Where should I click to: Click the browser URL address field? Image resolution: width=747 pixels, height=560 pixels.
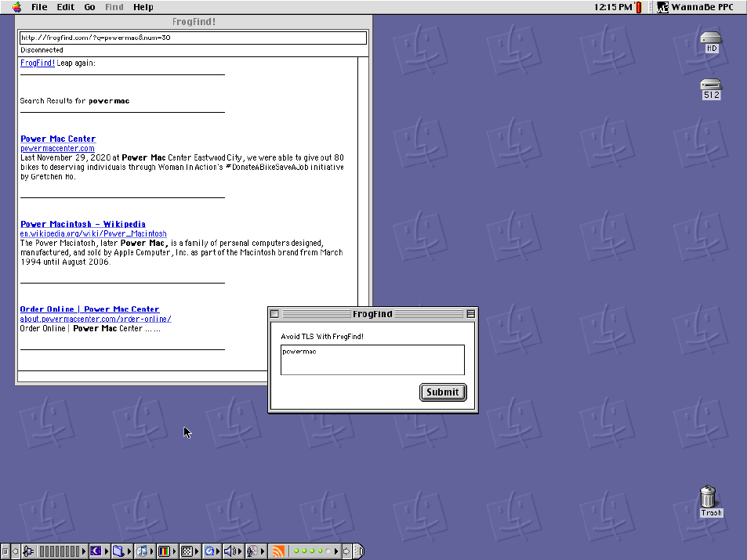coord(193,38)
